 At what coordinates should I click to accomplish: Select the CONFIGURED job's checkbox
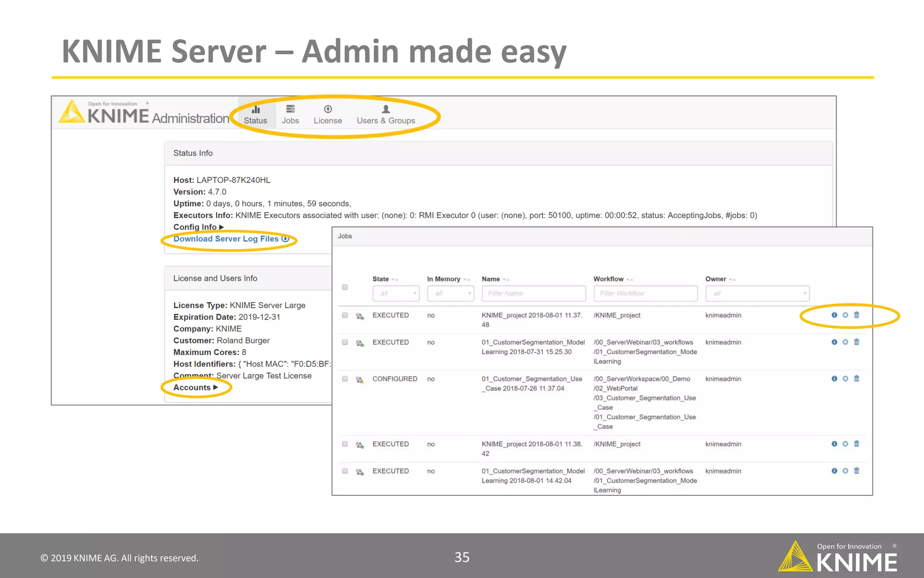pos(345,379)
